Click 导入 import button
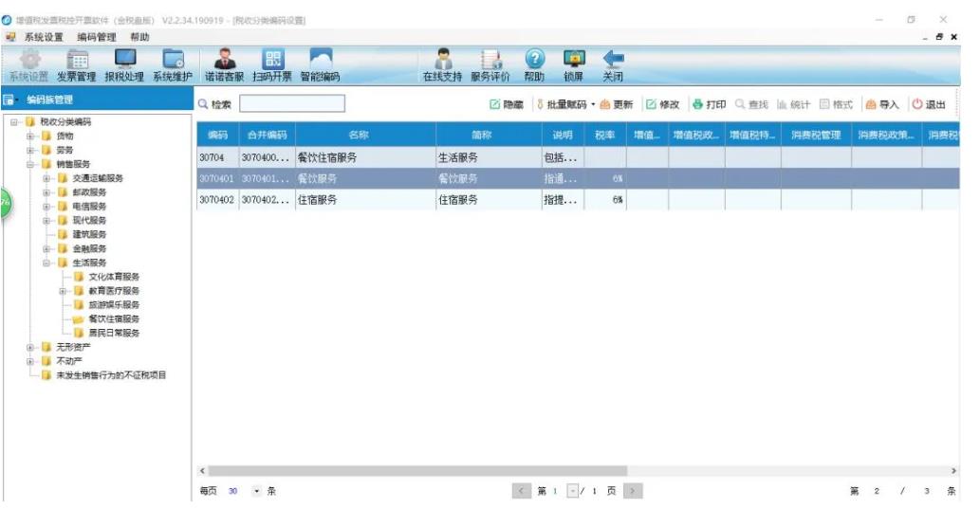The image size is (980, 509). (x=882, y=104)
